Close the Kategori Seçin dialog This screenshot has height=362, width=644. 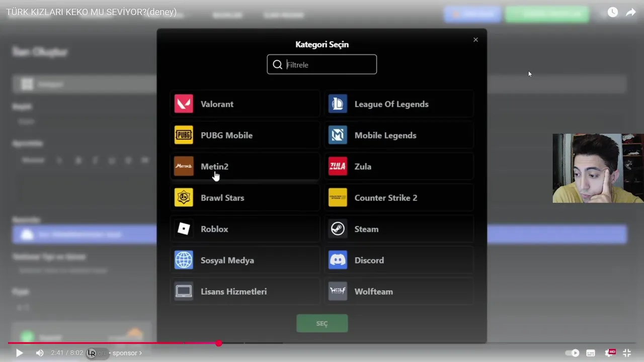pyautogui.click(x=475, y=40)
